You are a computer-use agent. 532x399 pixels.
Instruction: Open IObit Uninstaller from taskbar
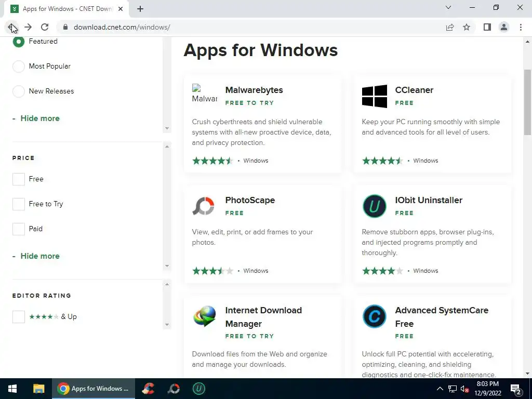[x=199, y=389]
